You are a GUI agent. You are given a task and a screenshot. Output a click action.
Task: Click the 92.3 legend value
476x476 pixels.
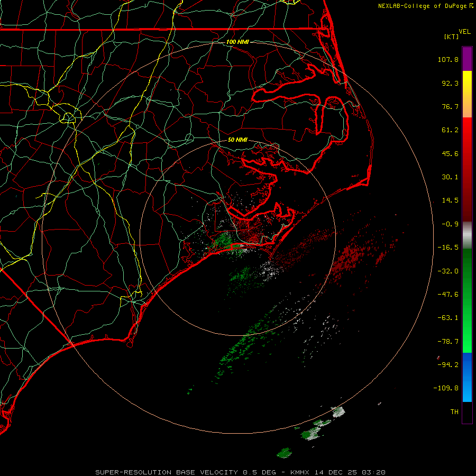point(450,83)
